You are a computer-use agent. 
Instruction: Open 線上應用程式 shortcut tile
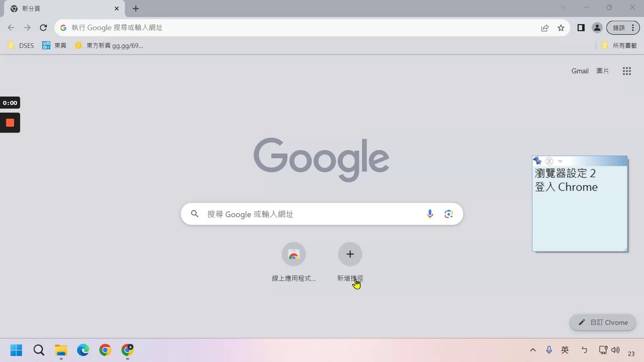pos(294,262)
